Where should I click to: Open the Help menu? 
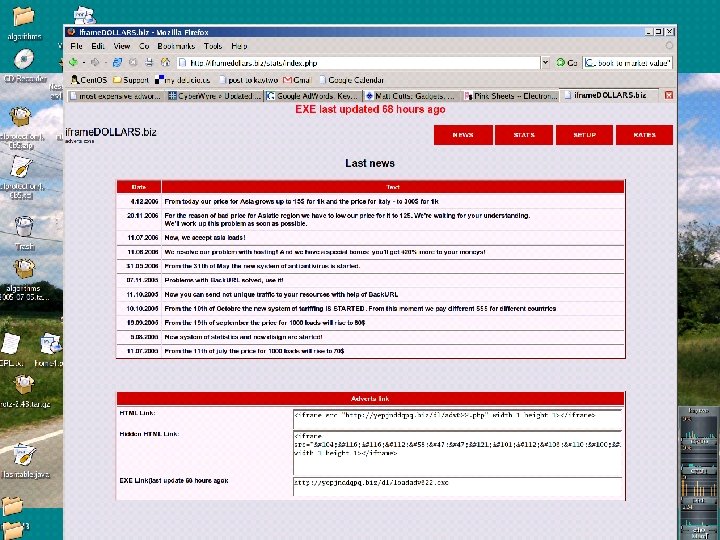239,46
